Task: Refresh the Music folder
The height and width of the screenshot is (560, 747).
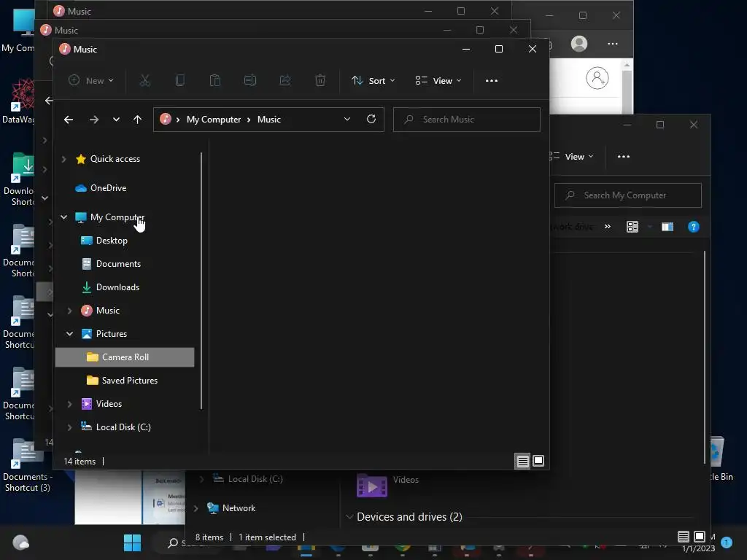Action: click(x=371, y=119)
